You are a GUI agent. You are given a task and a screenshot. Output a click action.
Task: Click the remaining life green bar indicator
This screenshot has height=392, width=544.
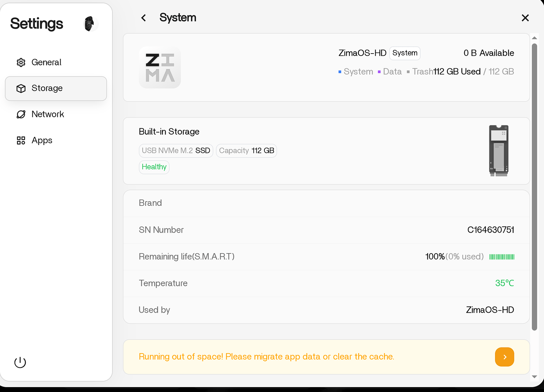502,257
